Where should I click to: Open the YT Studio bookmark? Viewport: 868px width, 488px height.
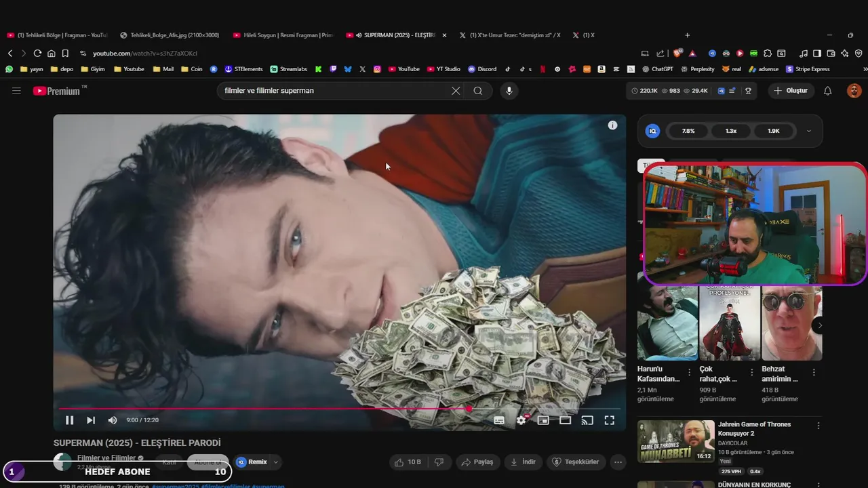click(443, 69)
